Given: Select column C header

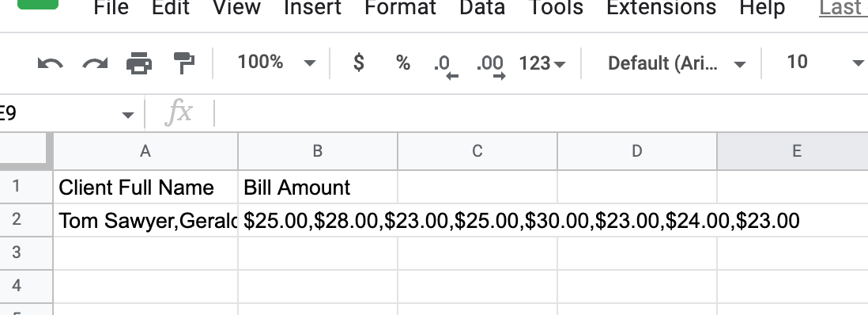Looking at the screenshot, I should click(477, 151).
